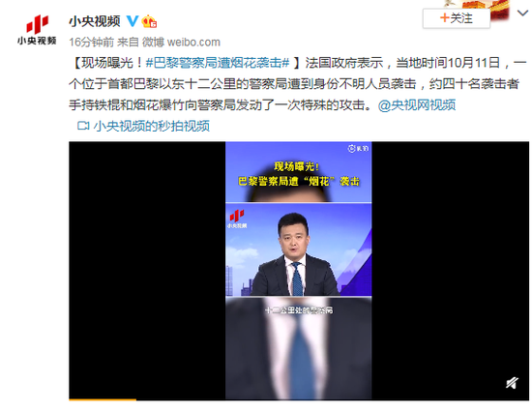532x410 pixels.
Task: Click the blue V verification badge
Action: pyautogui.click(x=133, y=21)
